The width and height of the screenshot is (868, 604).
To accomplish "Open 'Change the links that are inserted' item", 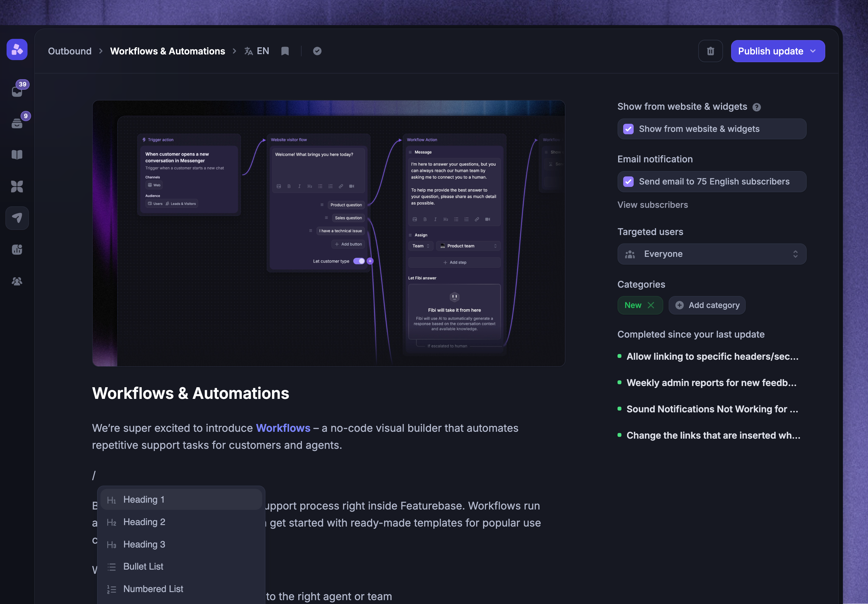I will pyautogui.click(x=713, y=435).
